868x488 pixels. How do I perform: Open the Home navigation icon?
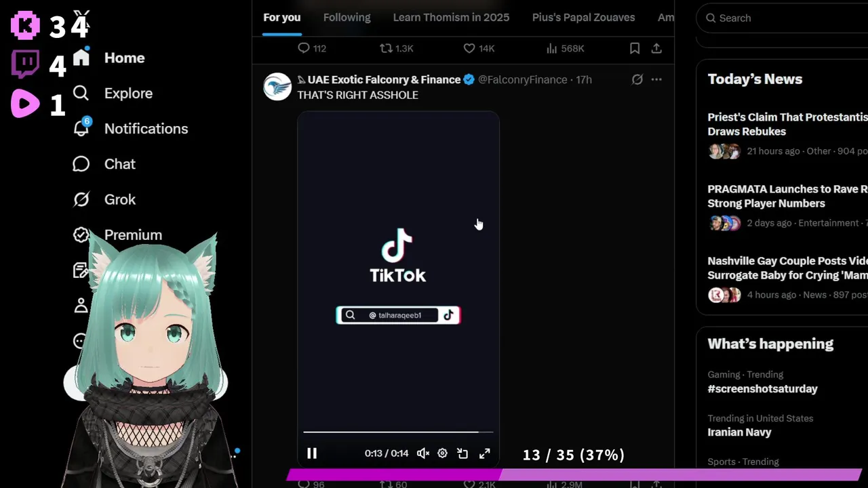[x=81, y=58]
